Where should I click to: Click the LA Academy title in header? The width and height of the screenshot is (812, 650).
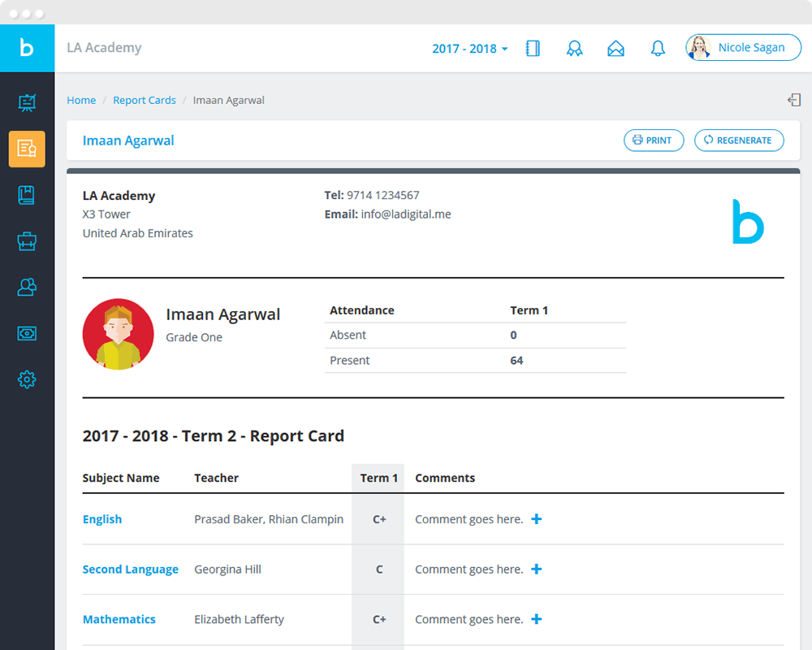pos(104,48)
